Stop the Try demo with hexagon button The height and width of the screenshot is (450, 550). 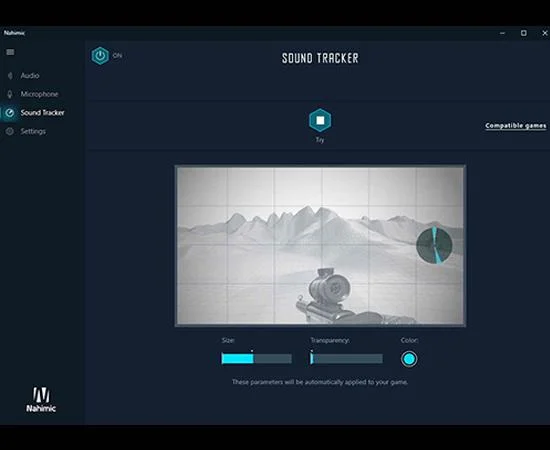(320, 120)
